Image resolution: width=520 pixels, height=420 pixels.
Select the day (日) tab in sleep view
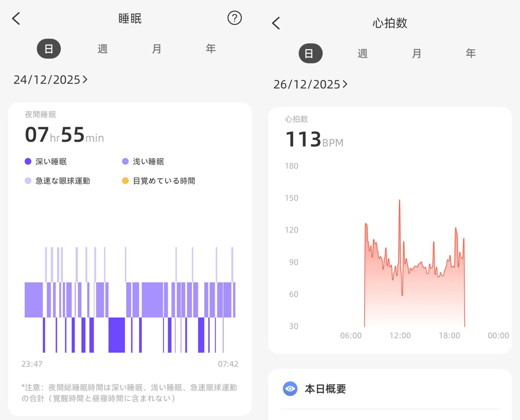point(49,49)
